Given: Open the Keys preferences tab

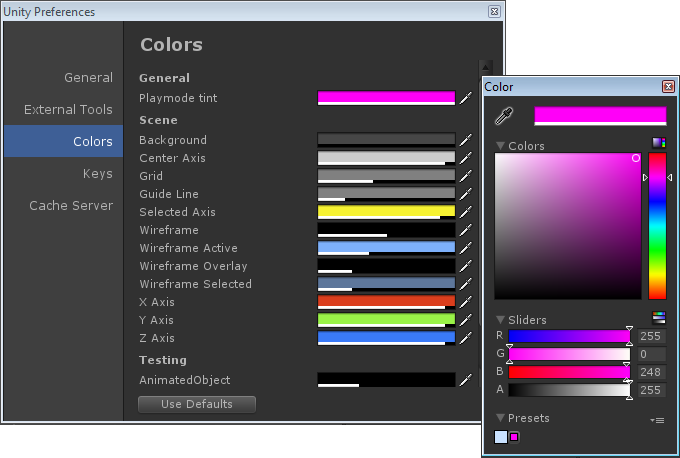Looking at the screenshot, I should tap(97, 174).
